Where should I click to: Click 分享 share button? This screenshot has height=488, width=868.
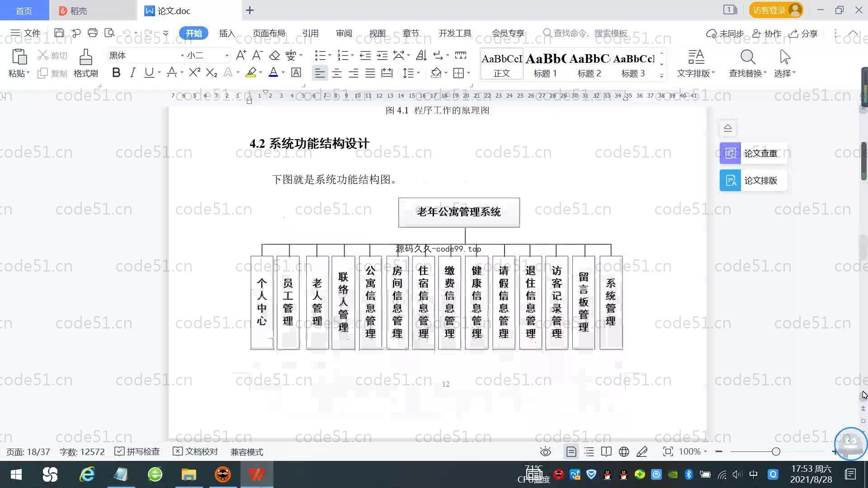[x=803, y=33]
